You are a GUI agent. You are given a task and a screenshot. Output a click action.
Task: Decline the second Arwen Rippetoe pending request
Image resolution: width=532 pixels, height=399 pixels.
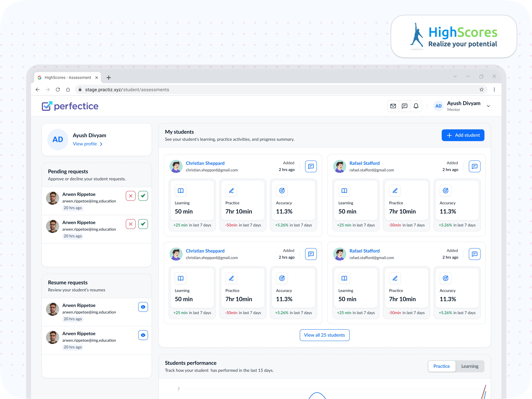(x=131, y=224)
